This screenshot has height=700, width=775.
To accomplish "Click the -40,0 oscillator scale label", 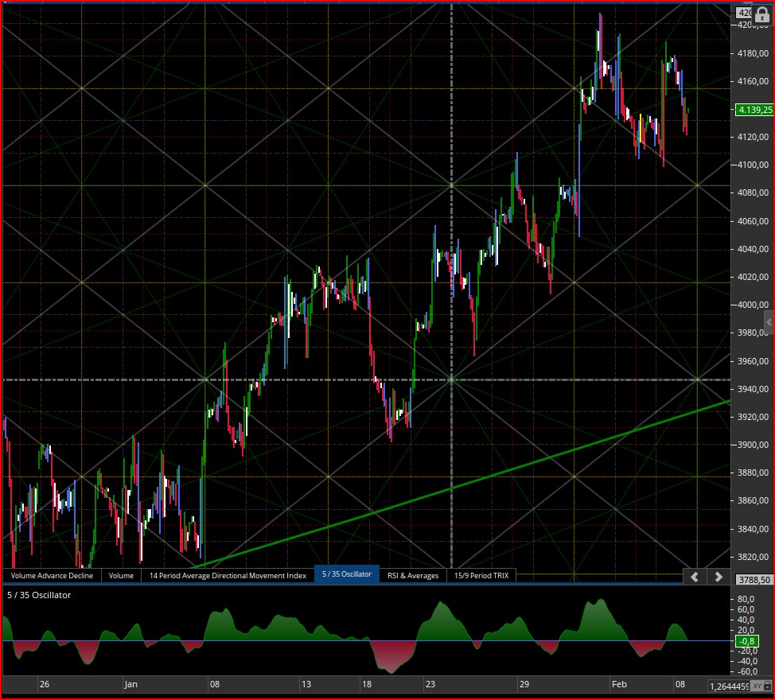I will pyautogui.click(x=746, y=661).
